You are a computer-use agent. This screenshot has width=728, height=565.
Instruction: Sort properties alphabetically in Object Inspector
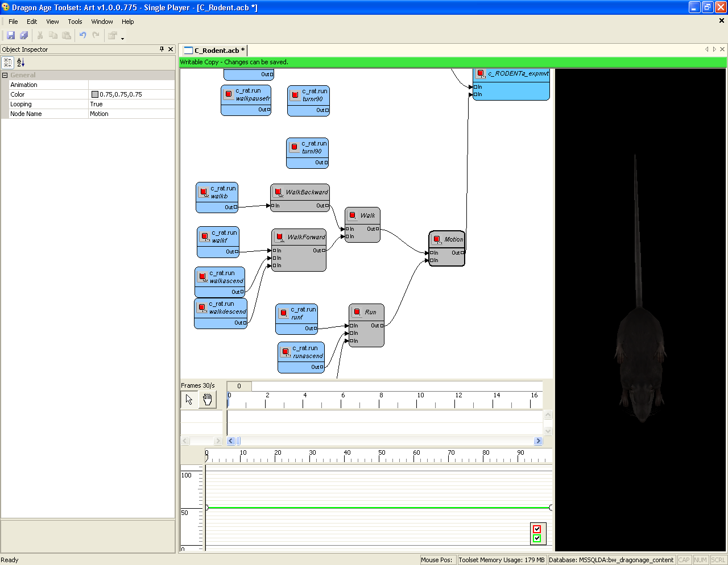tap(21, 63)
